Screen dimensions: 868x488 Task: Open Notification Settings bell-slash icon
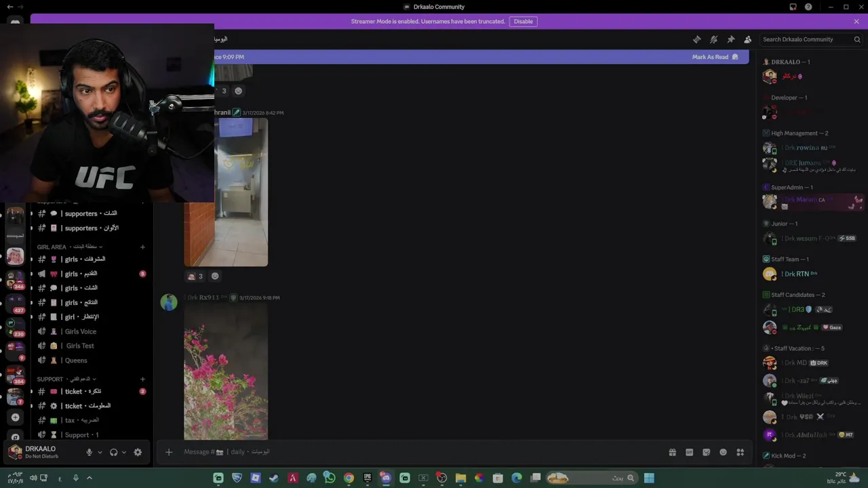point(713,39)
